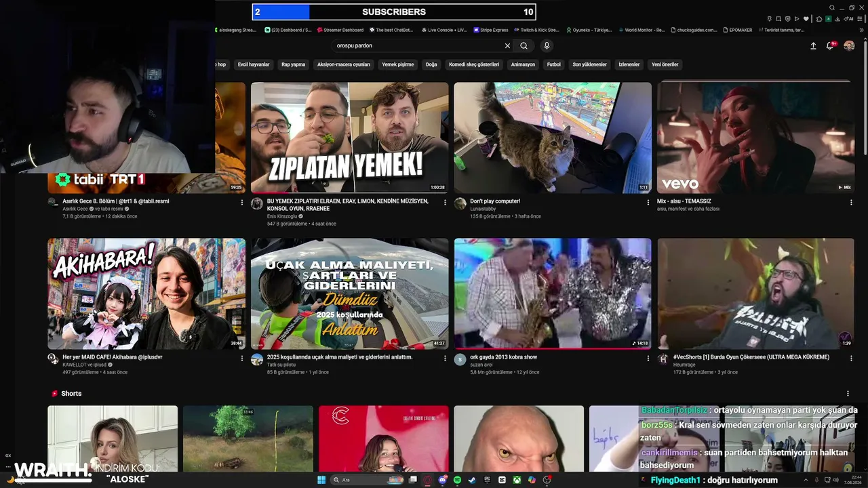Open the chucksguides.com bookmark
The width and height of the screenshot is (868, 488).
(694, 30)
